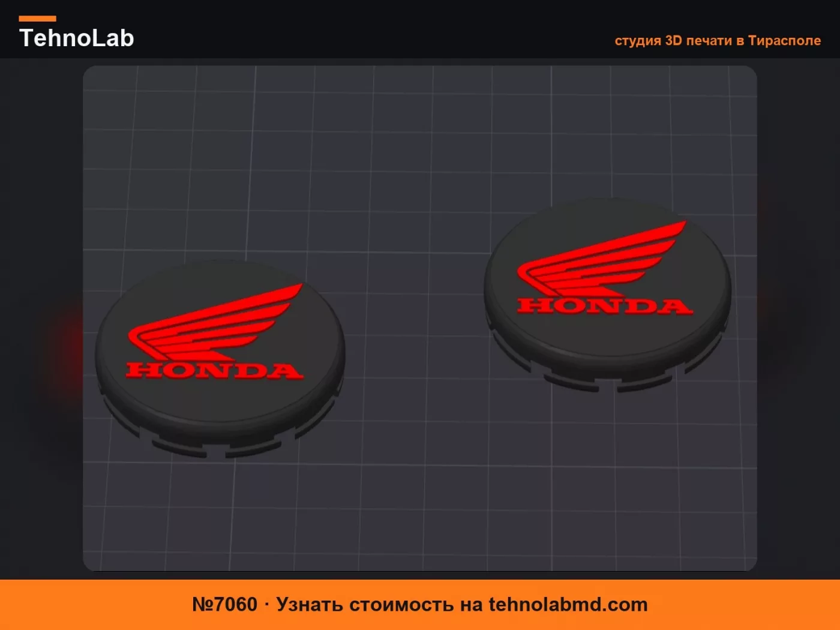Viewport: 840px width, 630px height.
Task: Click the "студия 3D печати в Тирасполе" tagline
Action: (718, 41)
